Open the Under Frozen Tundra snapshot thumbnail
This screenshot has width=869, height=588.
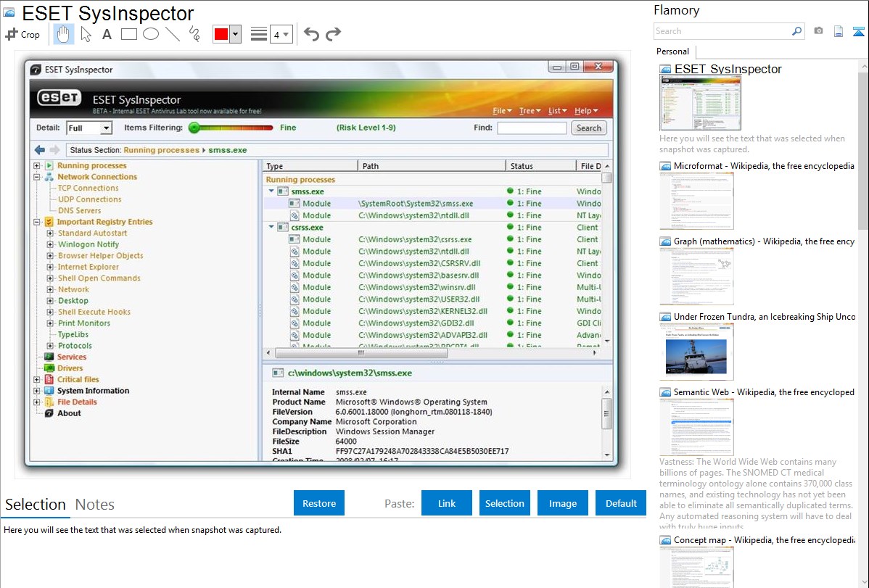[x=696, y=352]
